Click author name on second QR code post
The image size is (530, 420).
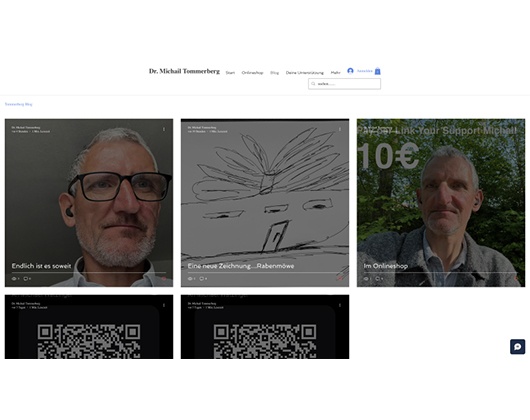tap(202, 303)
